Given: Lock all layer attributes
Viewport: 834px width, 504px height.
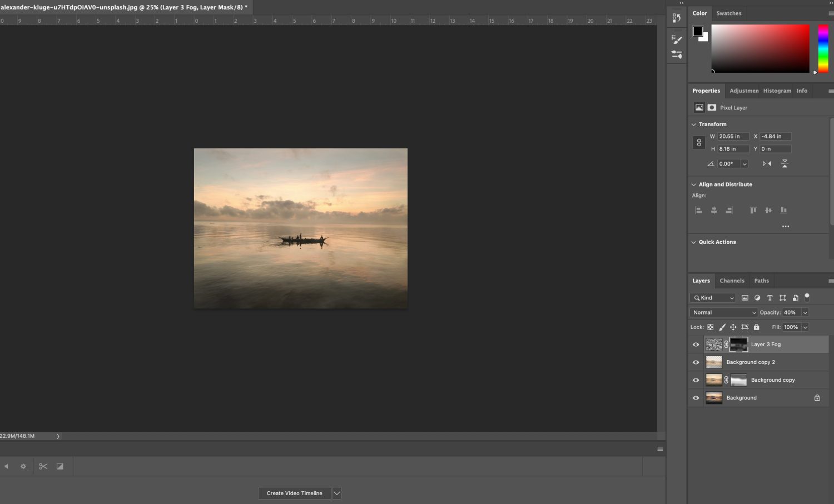Looking at the screenshot, I should [x=756, y=327].
